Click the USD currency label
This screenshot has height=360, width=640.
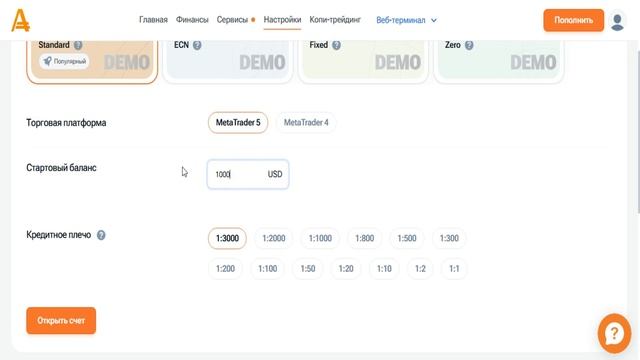[x=275, y=174]
